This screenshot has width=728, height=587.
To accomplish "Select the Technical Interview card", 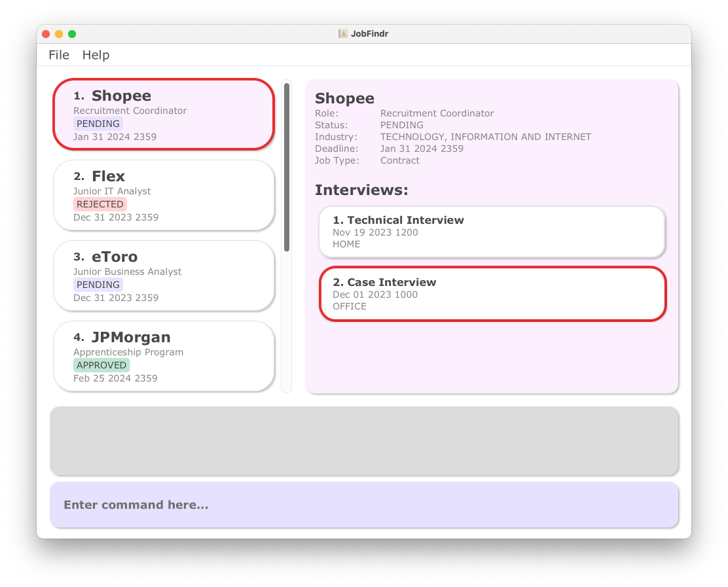I will [492, 232].
